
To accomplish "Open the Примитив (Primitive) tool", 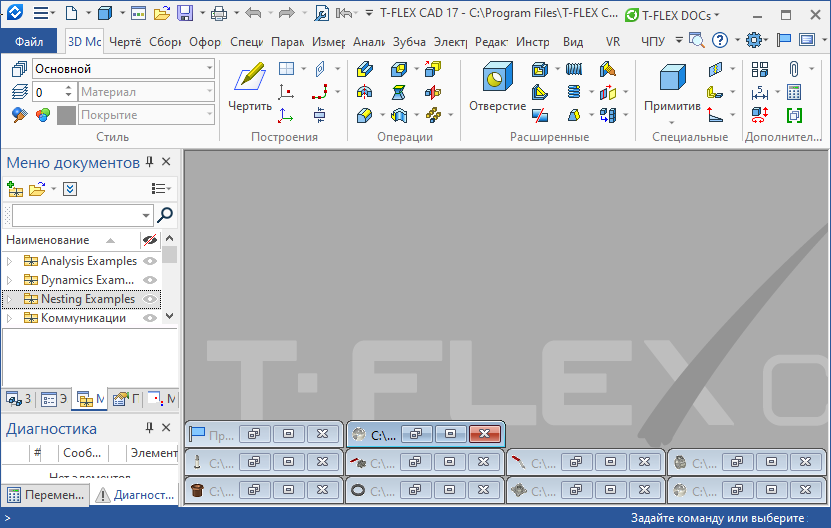I will coord(672,88).
